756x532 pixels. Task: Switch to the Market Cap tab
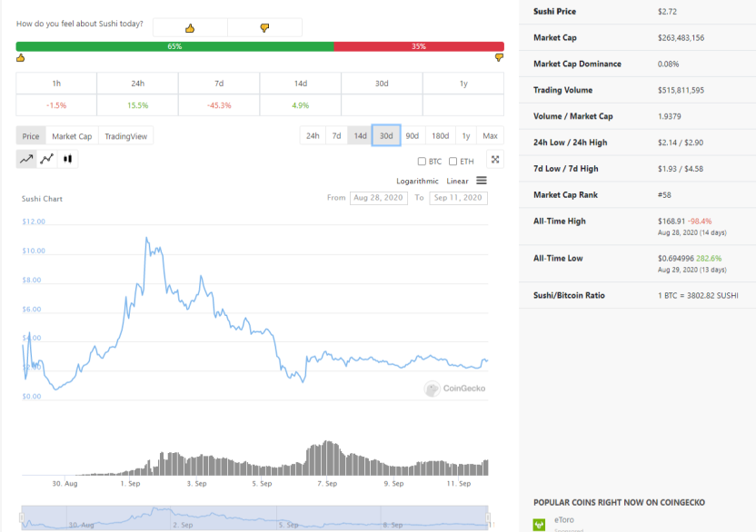[x=72, y=136]
